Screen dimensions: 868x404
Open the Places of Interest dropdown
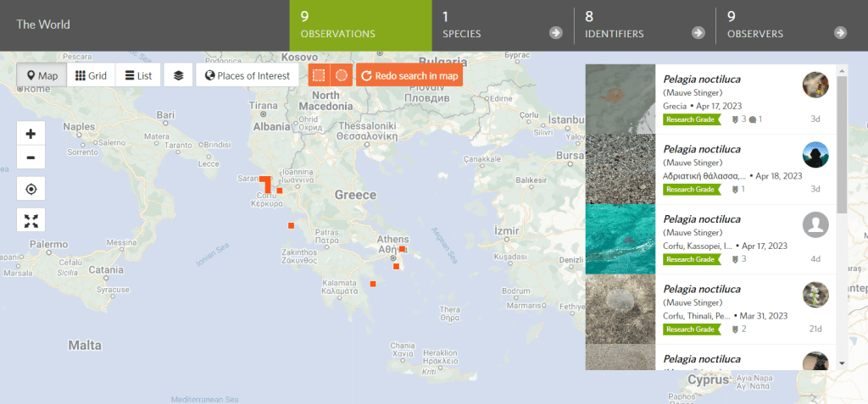coord(247,75)
